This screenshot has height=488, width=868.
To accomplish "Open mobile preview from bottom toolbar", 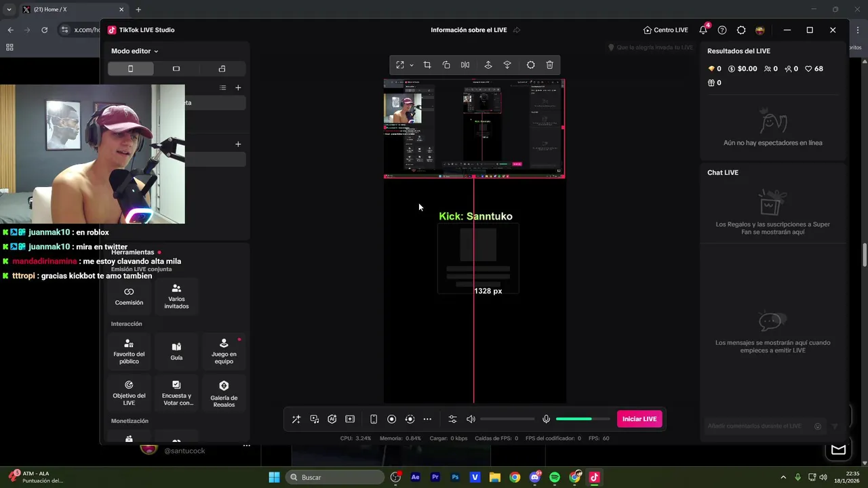I will (374, 419).
